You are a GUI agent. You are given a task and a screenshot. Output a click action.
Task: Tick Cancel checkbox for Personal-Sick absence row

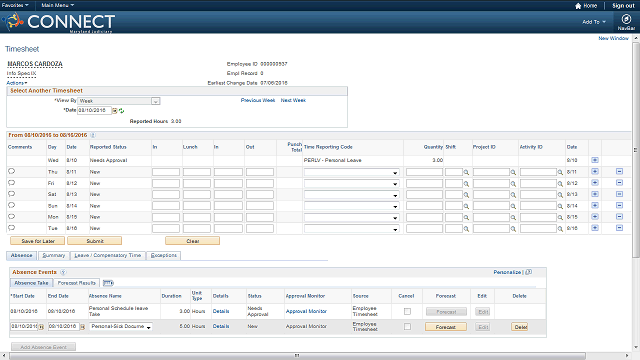407,327
